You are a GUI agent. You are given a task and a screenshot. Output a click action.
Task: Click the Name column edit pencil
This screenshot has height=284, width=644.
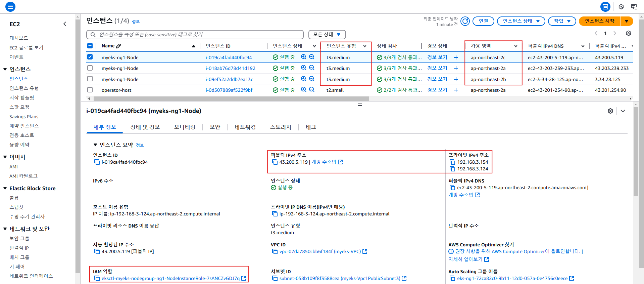point(118,46)
